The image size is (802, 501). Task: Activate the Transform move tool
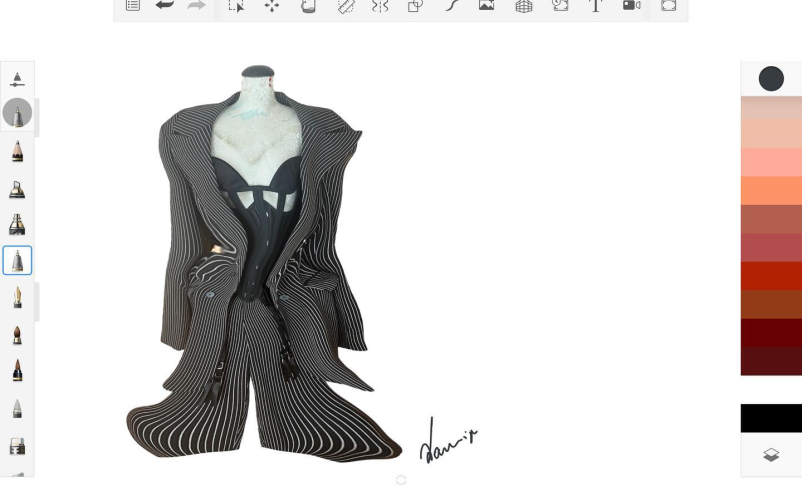pos(272,6)
